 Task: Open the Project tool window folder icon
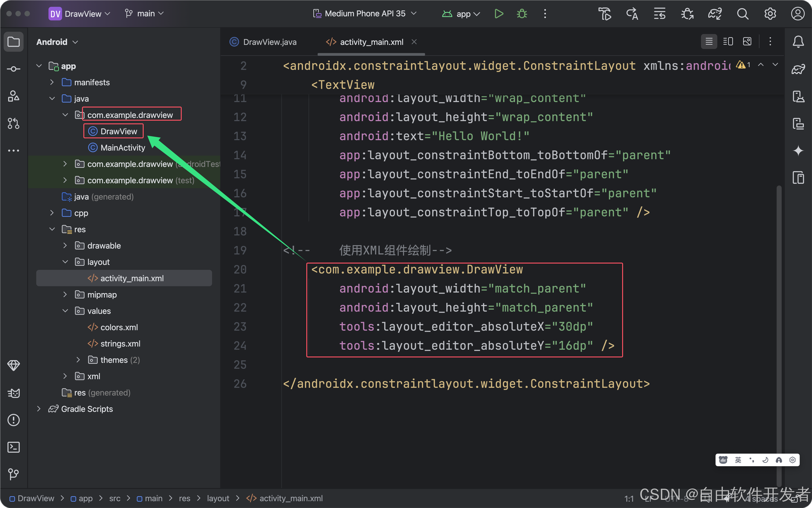pyautogui.click(x=14, y=42)
